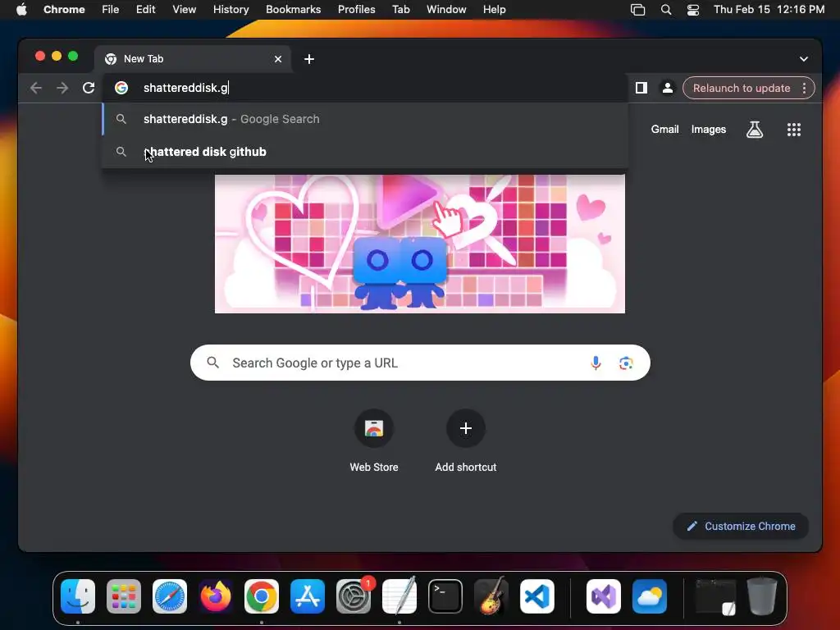This screenshot has height=630, width=840.
Task: Open the File menu
Action: (x=111, y=10)
